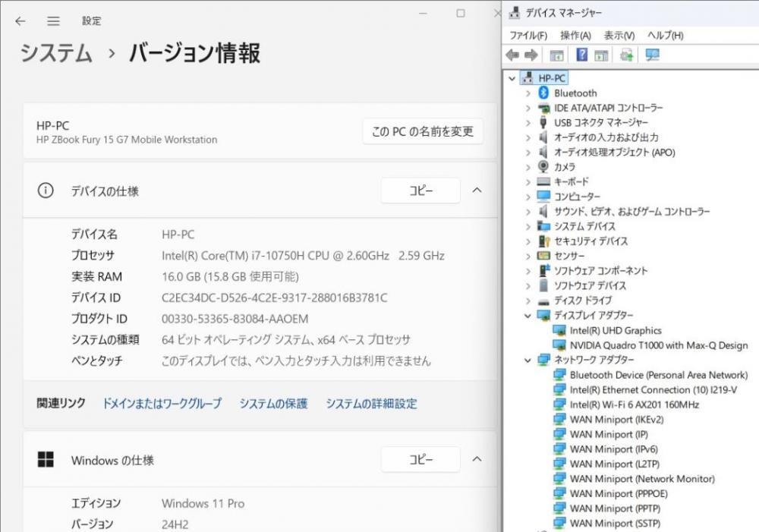Expand the オーディオの入力および出力 category

click(x=528, y=138)
